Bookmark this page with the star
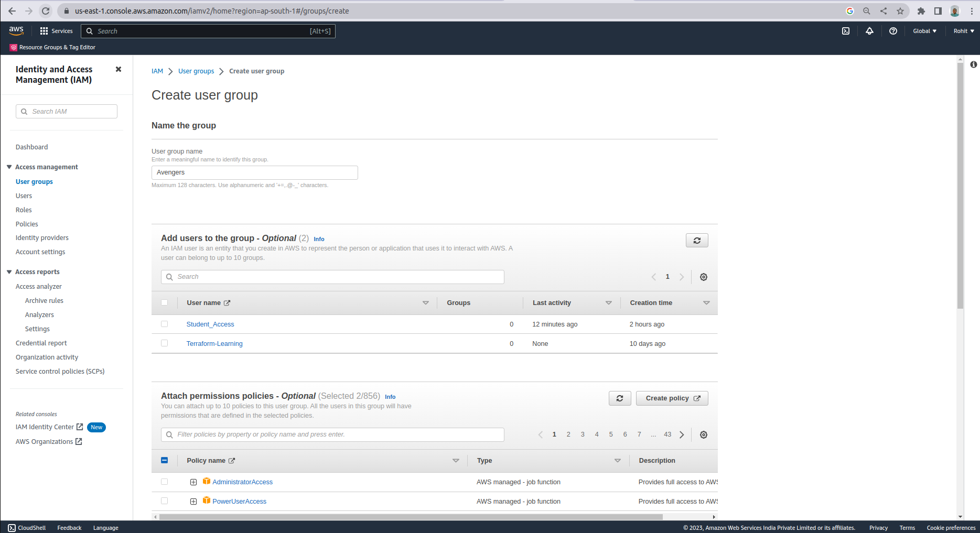This screenshot has width=980, height=533. point(900,11)
